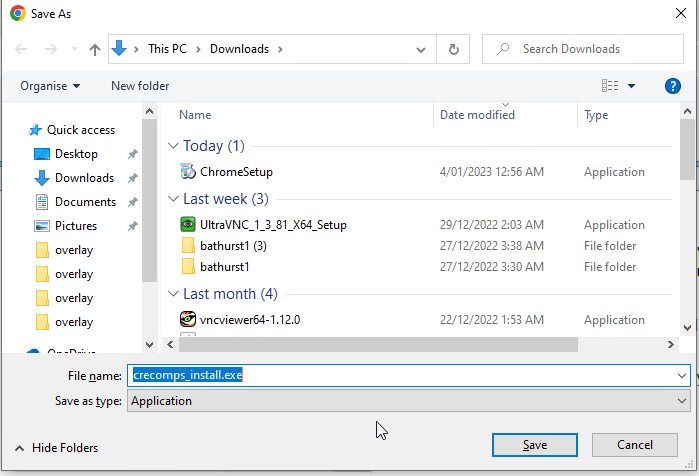Select Documents in Quick access
Screen dimensions: 699x476
tap(85, 202)
